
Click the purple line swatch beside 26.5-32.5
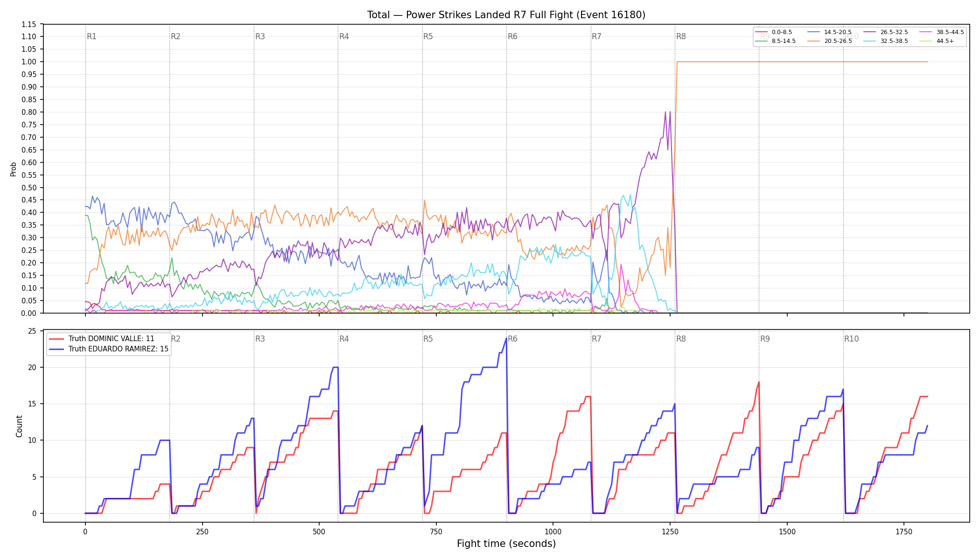[870, 32]
